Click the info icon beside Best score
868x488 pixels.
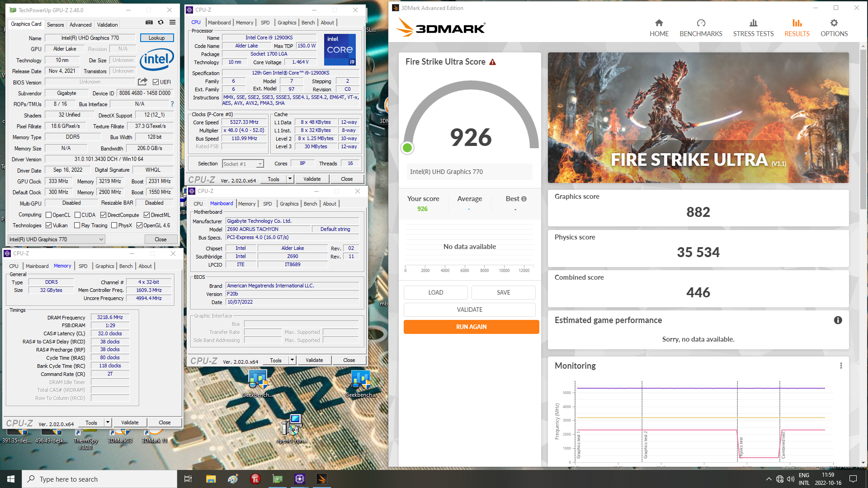[x=524, y=199]
